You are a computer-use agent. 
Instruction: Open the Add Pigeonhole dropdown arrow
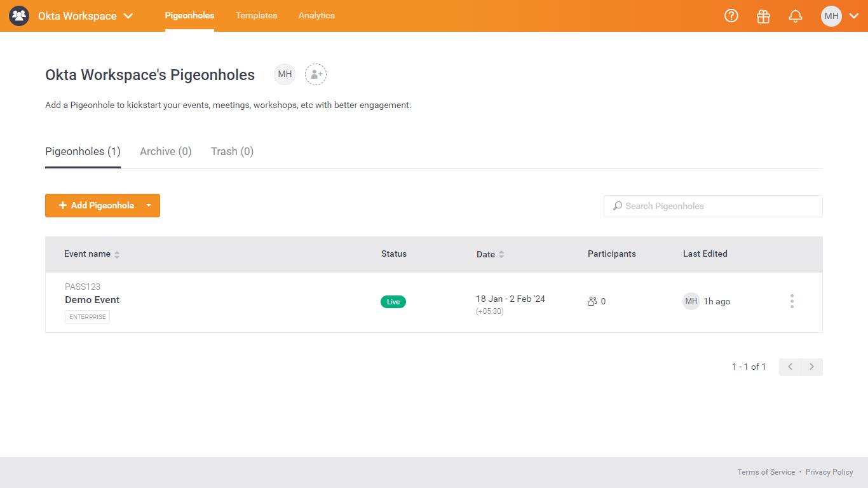coord(149,205)
